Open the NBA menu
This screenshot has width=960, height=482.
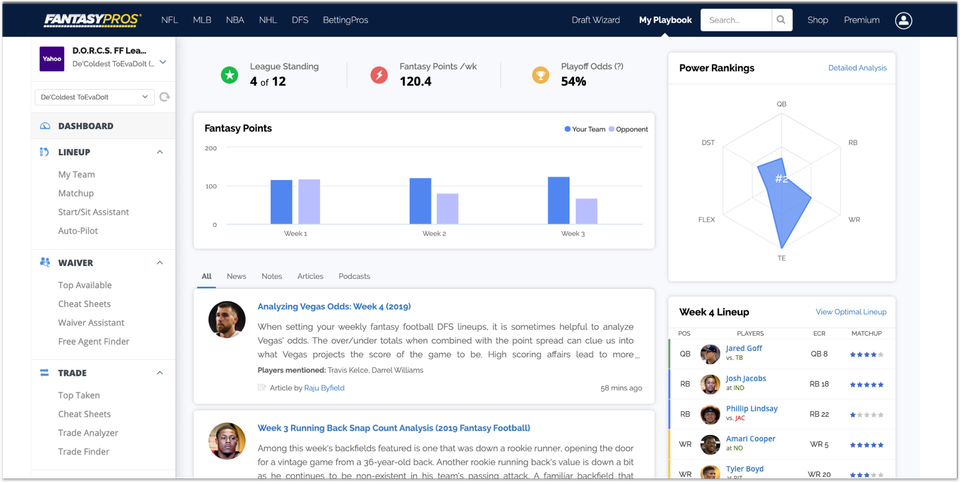point(234,20)
